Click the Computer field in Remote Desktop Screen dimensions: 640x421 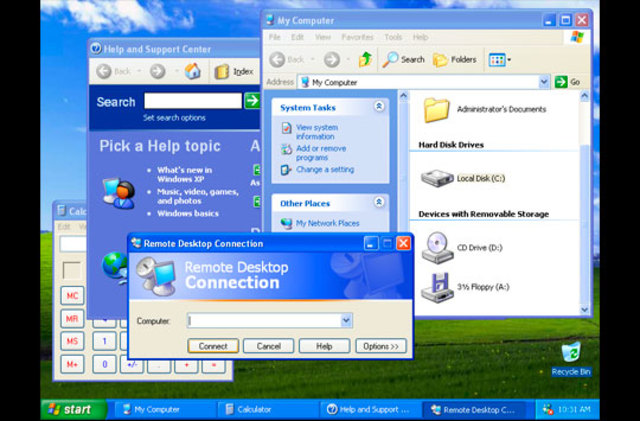(x=264, y=321)
